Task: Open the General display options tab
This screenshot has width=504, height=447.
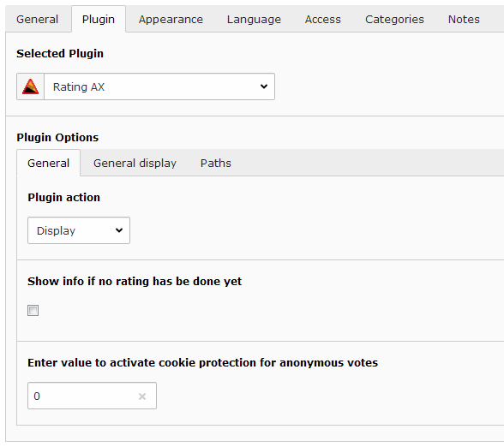Action: point(135,163)
